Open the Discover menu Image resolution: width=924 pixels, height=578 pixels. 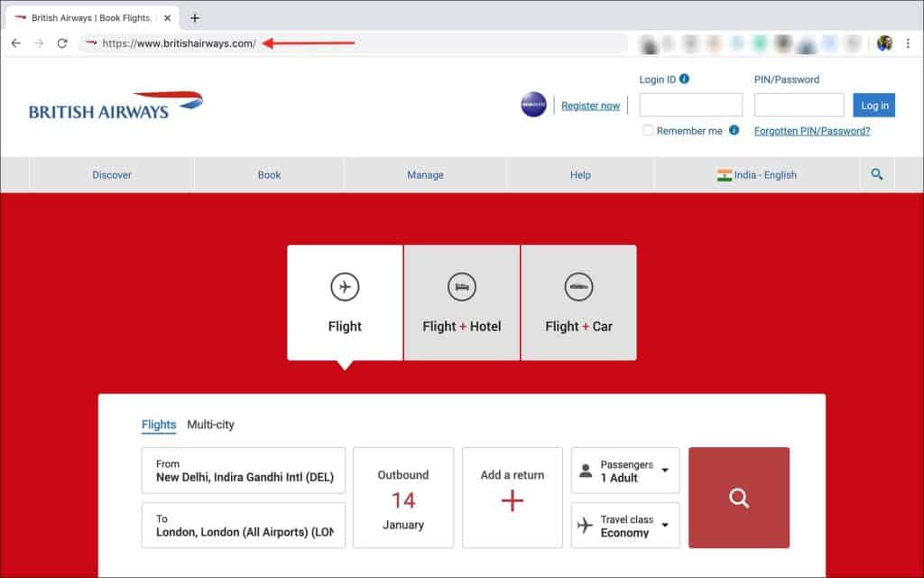[112, 175]
